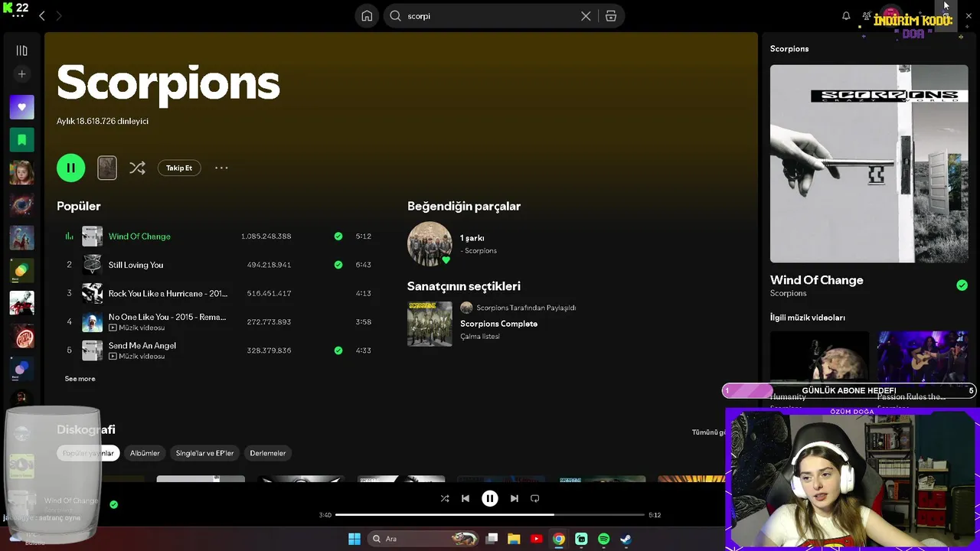Select the Albümler filter chip
Viewport: 980px width, 551px height.
coord(145,453)
